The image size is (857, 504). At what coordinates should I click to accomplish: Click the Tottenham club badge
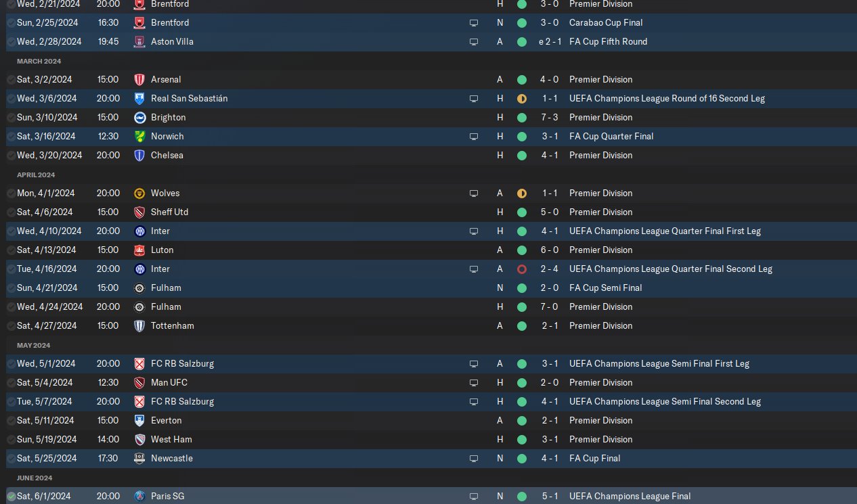click(x=139, y=325)
